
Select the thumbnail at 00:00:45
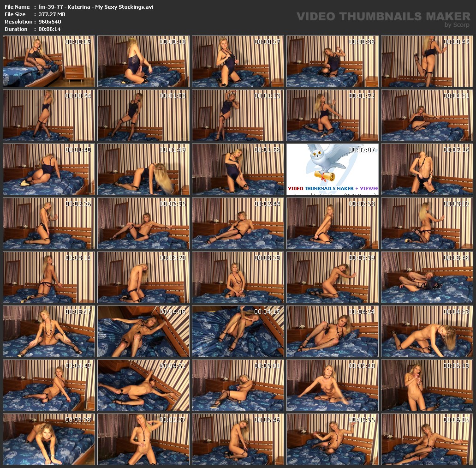(427, 61)
